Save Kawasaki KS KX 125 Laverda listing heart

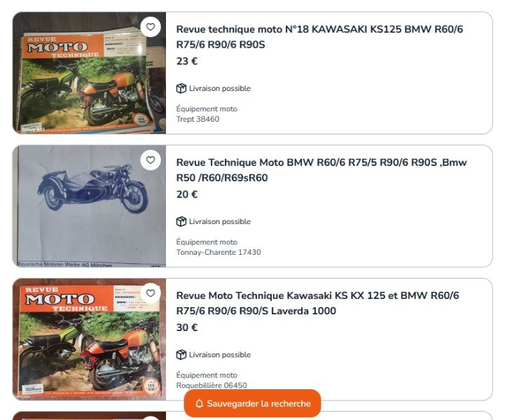(151, 293)
